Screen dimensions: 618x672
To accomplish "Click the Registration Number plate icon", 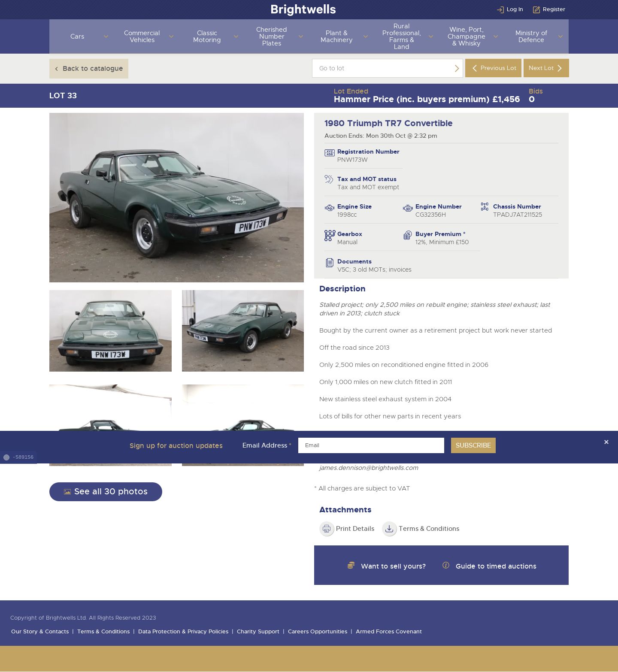I will 330,153.
